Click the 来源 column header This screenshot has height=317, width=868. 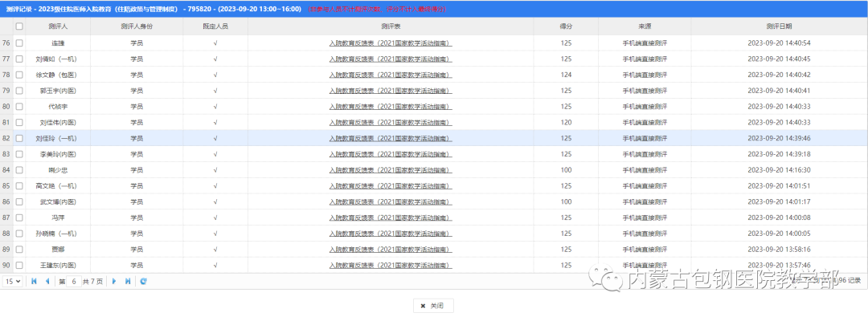point(645,26)
